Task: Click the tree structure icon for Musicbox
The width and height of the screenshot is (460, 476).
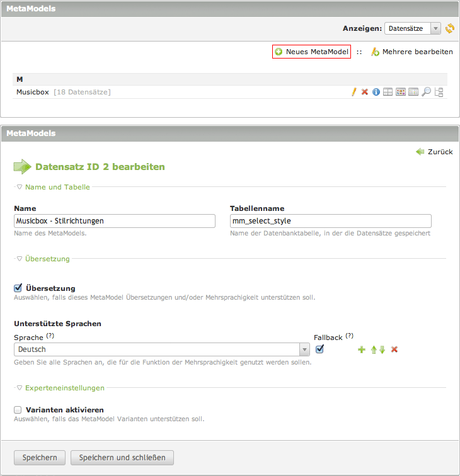Action: point(439,92)
